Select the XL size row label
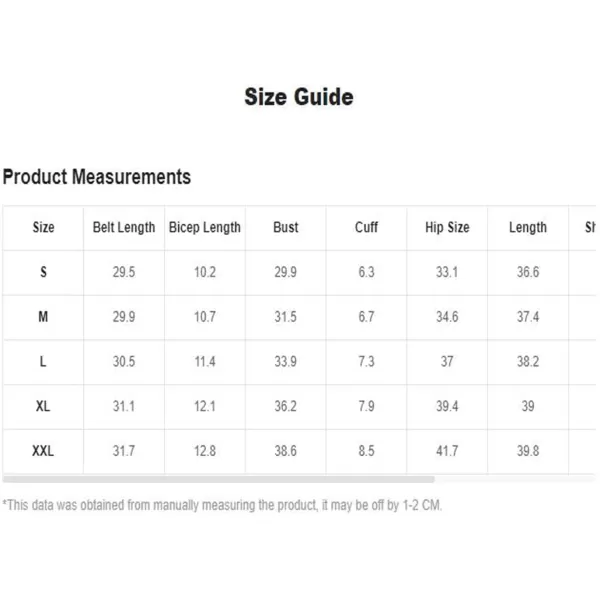Image resolution: width=600 pixels, height=600 pixels. coord(43,406)
